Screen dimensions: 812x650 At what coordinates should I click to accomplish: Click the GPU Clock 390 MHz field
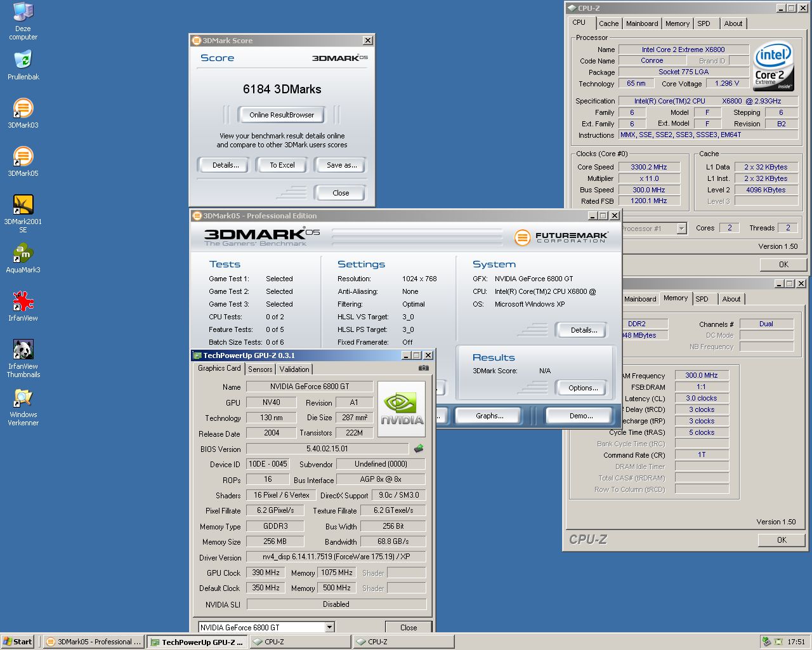point(266,573)
